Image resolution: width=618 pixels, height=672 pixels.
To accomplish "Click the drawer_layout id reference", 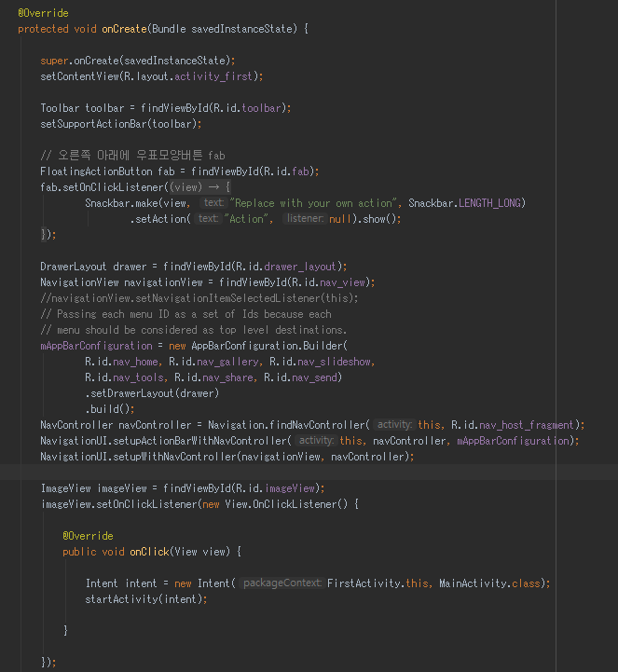I will coord(300,267).
